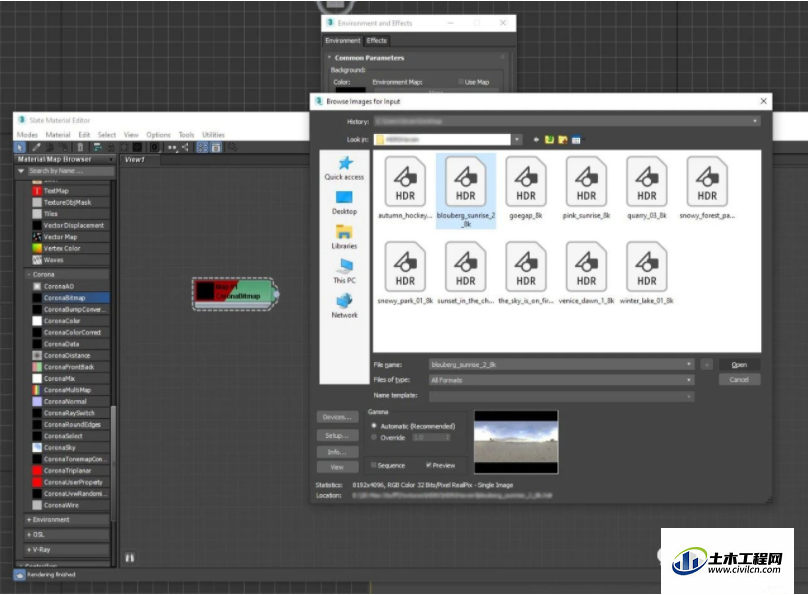Click the Setup... button
This screenshot has height=595, width=810.
[x=337, y=435]
